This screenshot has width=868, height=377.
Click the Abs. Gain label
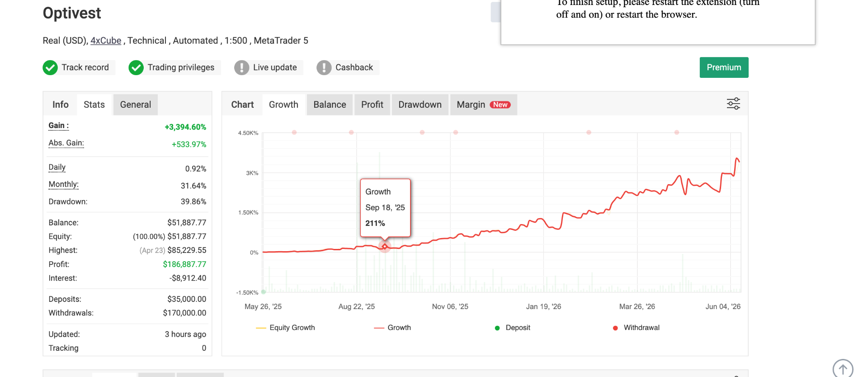(x=66, y=143)
